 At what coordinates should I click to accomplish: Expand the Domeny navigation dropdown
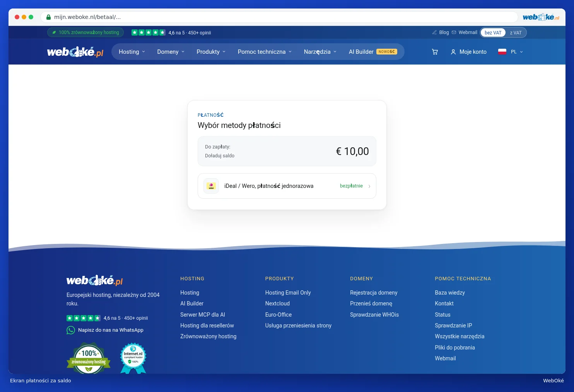(x=171, y=52)
